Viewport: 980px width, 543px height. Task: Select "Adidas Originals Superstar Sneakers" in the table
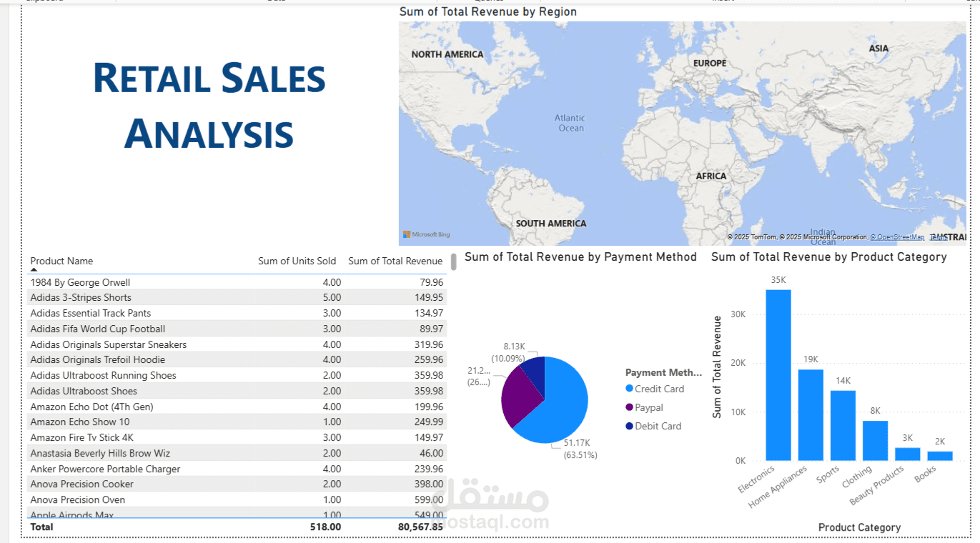109,344
